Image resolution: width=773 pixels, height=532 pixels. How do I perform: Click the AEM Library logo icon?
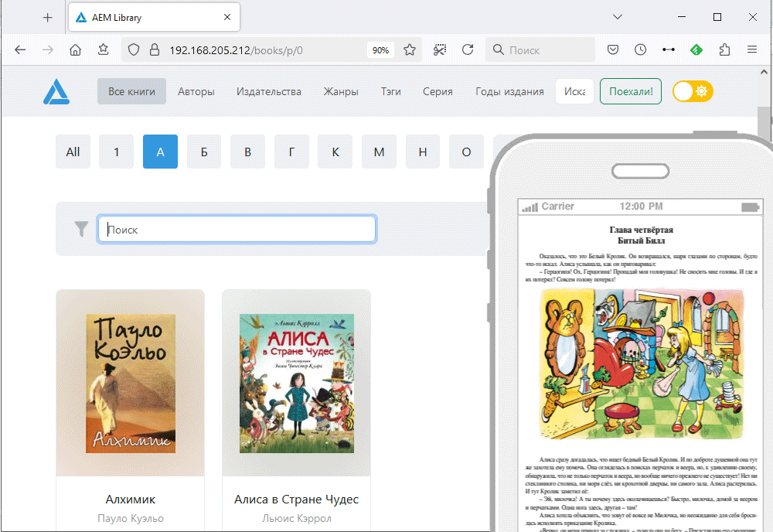pos(56,91)
